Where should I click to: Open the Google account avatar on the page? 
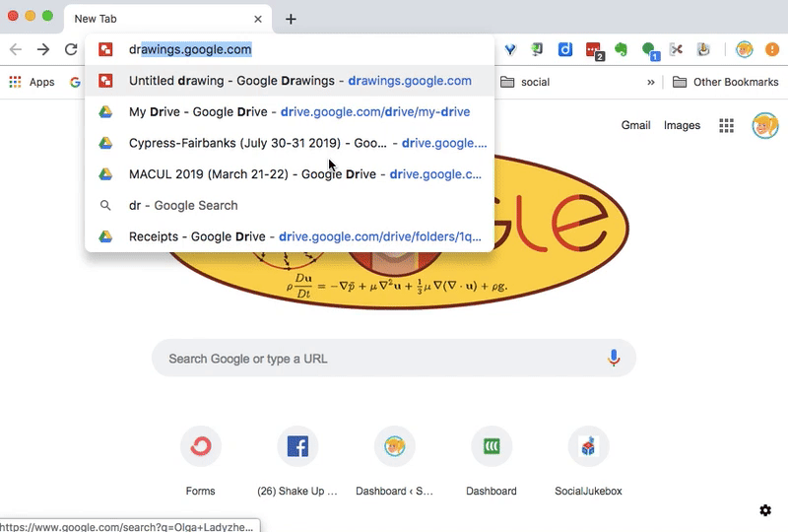(765, 125)
